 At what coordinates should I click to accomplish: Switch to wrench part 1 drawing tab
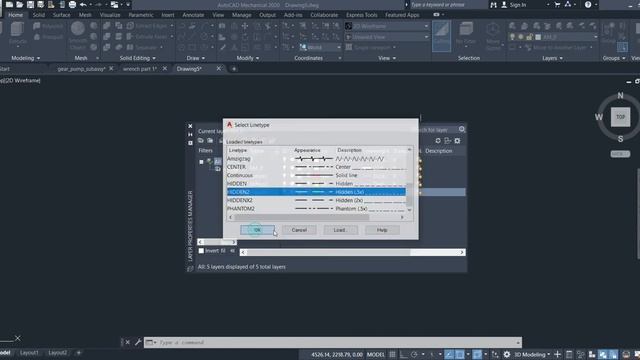click(140, 69)
